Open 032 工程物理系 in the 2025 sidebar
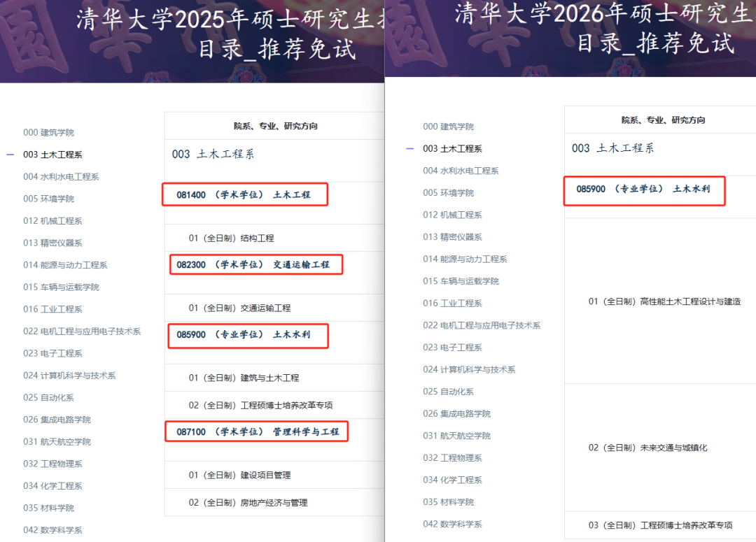756x542 pixels. [x=52, y=464]
